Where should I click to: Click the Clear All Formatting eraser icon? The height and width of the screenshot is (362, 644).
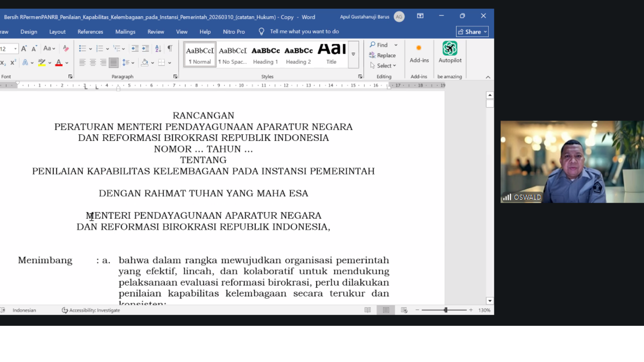coord(66,49)
